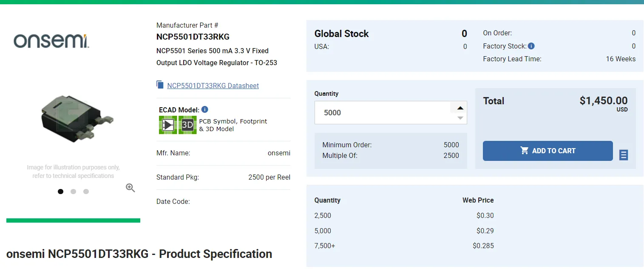Image resolution: width=644 pixels, height=269 pixels.
Task: Select the third image carousel dot
Action: pos(86,192)
